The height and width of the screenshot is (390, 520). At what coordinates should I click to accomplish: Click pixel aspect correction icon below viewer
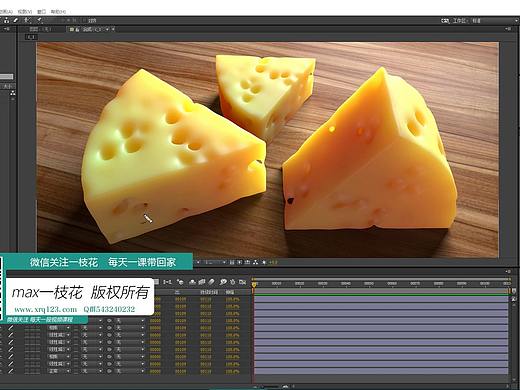232,262
